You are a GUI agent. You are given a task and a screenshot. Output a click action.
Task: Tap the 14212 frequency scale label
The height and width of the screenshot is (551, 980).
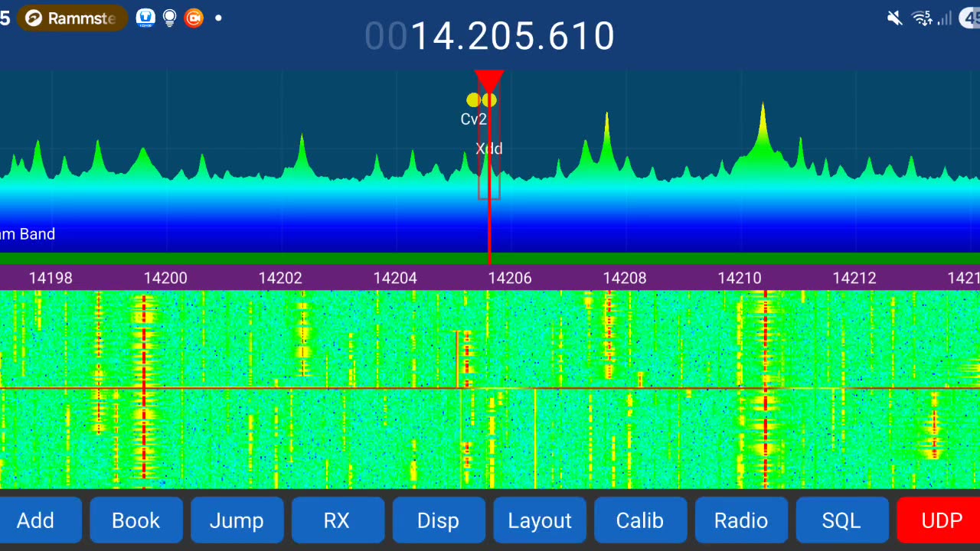(x=854, y=278)
